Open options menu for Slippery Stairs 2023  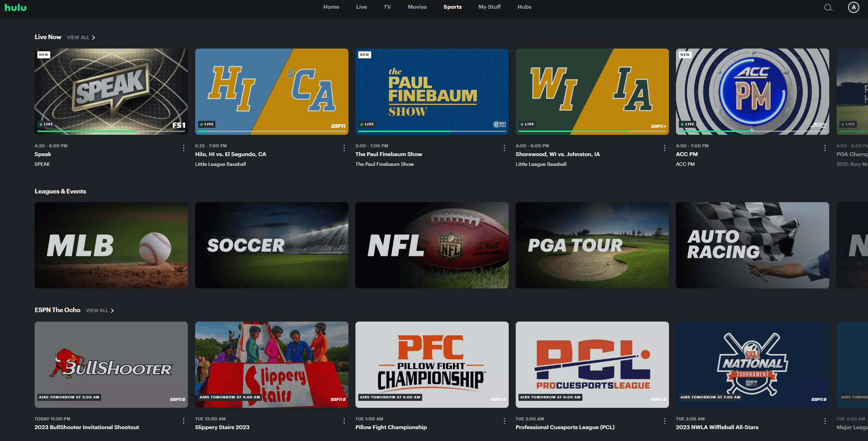coord(344,421)
